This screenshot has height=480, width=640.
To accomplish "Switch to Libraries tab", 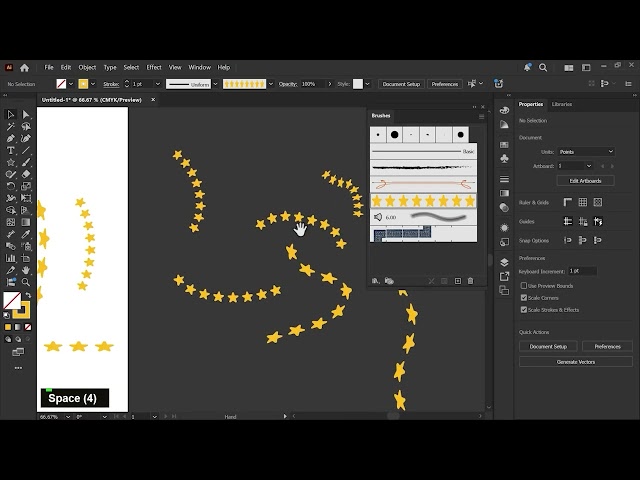I will [x=562, y=104].
